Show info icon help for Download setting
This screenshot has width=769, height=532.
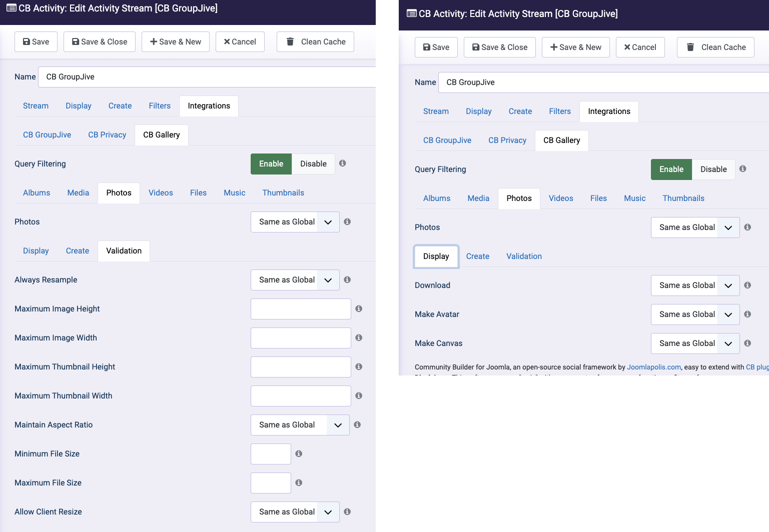[747, 285]
